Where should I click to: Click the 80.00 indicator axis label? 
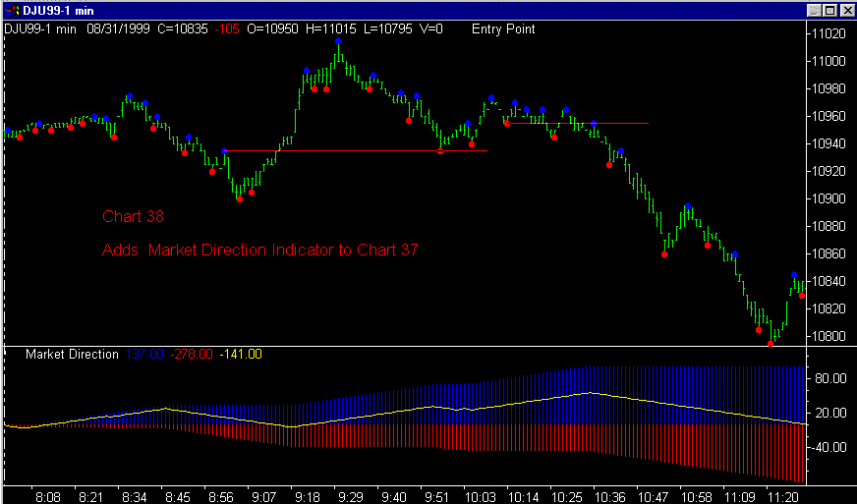click(830, 378)
